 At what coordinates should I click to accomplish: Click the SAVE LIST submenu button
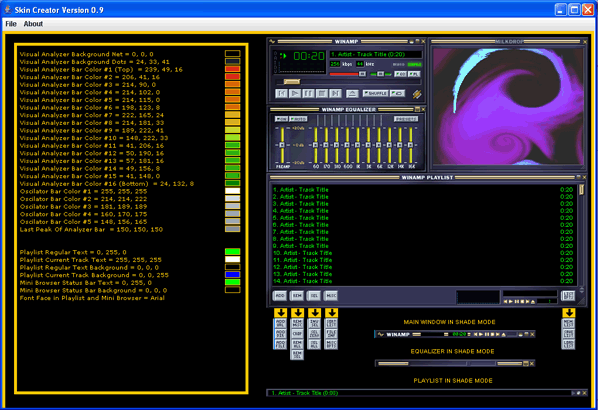(569, 334)
